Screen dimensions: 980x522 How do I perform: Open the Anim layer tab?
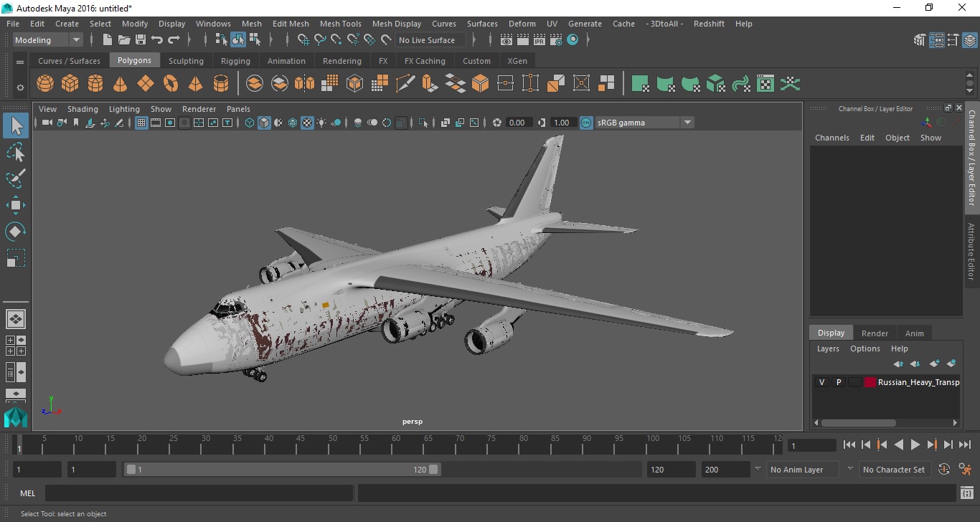point(914,333)
